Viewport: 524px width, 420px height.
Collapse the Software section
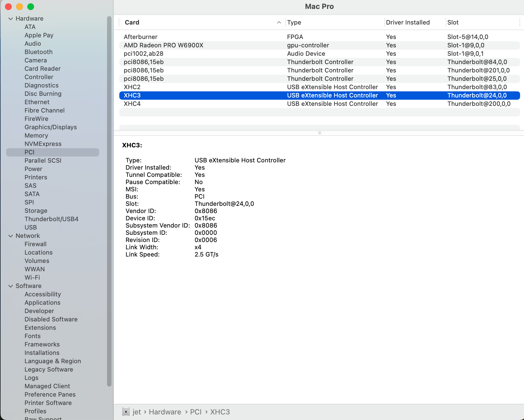11,286
